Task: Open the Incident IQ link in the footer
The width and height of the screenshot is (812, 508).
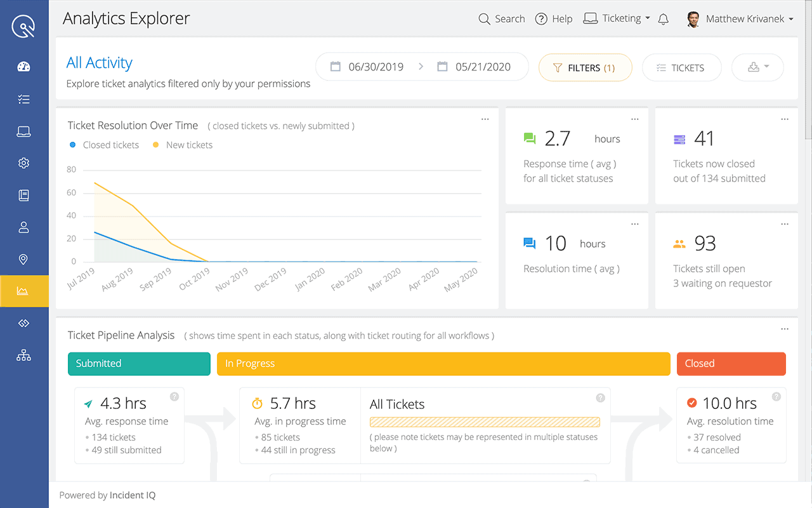Action: [132, 495]
